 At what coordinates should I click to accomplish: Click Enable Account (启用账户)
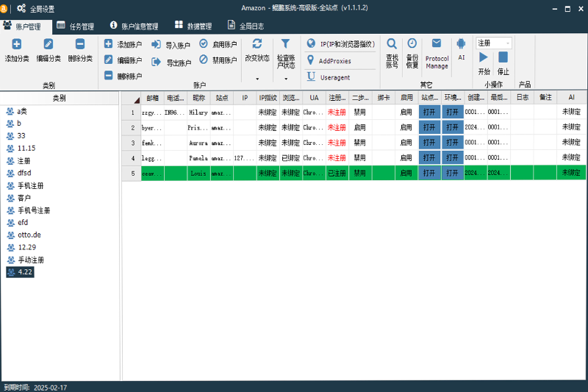click(218, 44)
